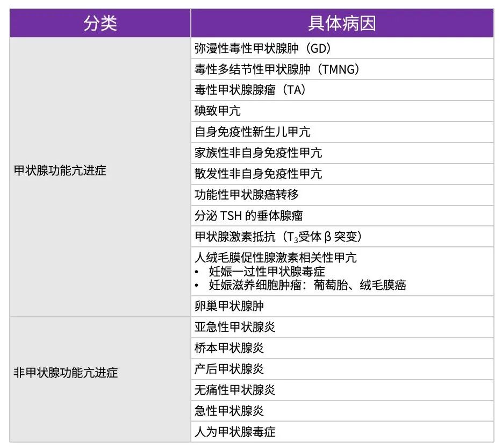502x448 pixels.
Task: Select the cell '无痛性甲状腺炎'
Action: [342, 390]
